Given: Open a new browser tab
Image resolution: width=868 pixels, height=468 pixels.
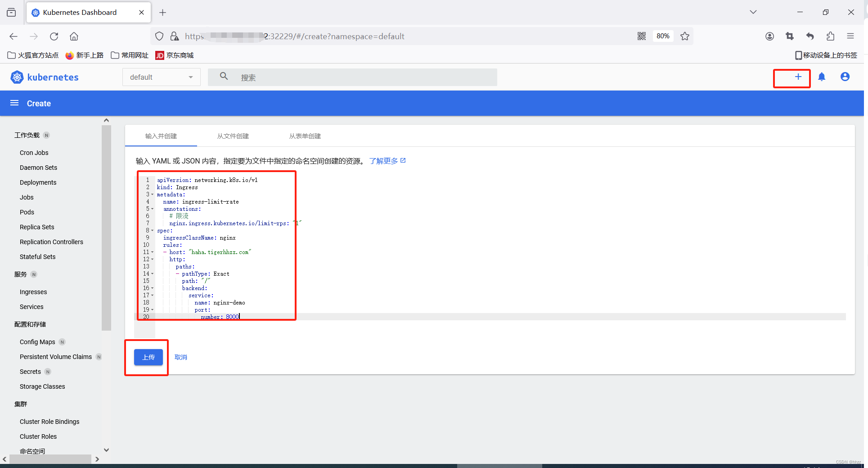Looking at the screenshot, I should (x=163, y=13).
